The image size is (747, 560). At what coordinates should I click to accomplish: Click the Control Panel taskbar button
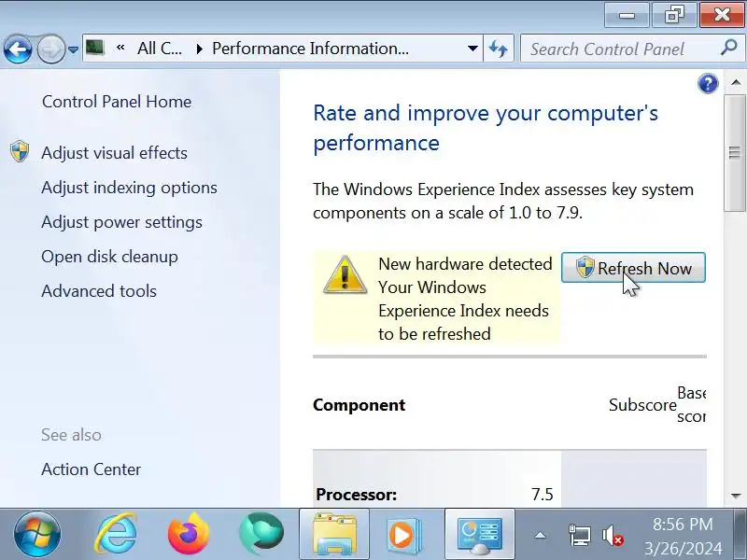tap(479, 534)
